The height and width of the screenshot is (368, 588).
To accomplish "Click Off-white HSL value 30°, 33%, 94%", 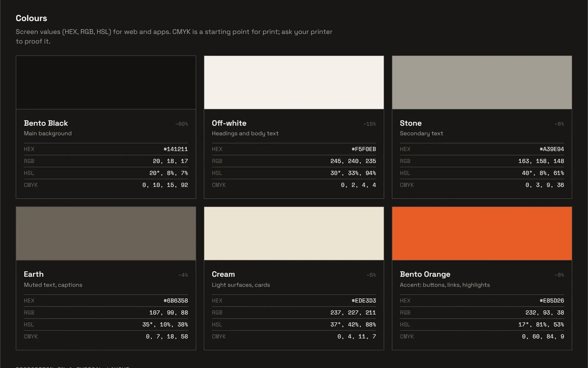I will click(x=353, y=173).
